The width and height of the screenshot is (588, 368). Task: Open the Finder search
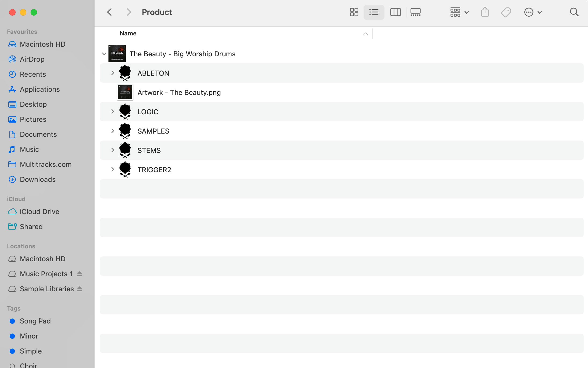coord(574,12)
